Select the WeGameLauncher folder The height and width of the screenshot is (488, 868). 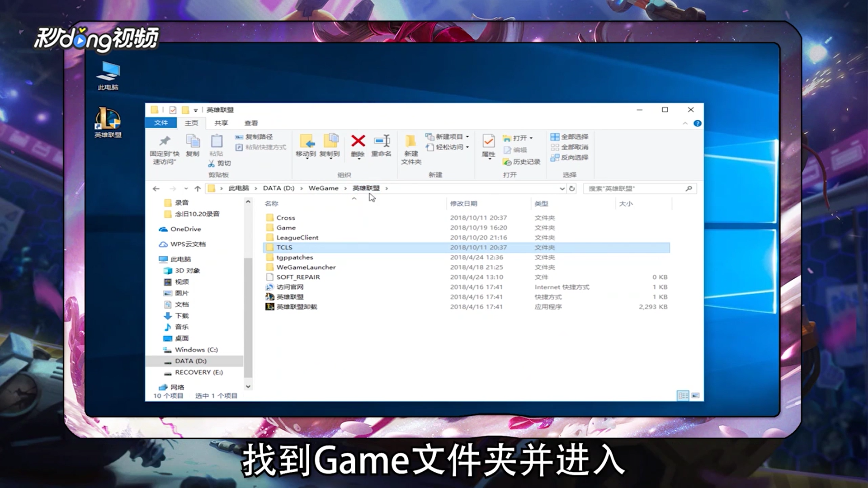[x=466, y=267]
